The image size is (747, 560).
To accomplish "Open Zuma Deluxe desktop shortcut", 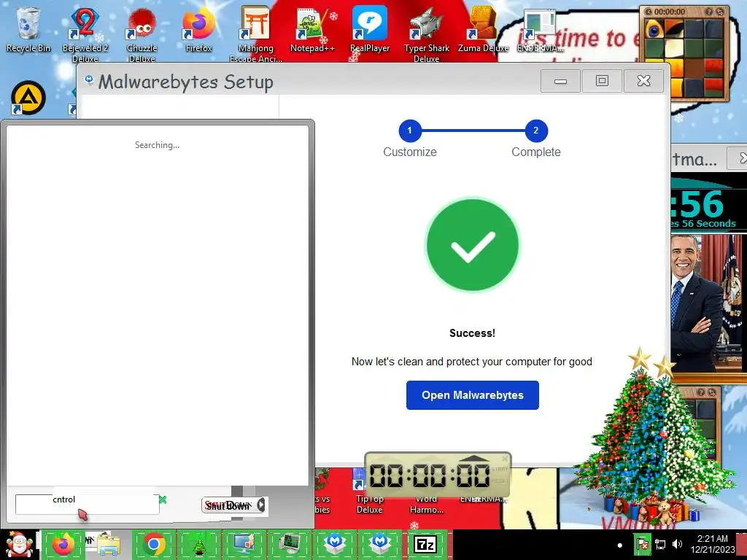I will pos(483,29).
